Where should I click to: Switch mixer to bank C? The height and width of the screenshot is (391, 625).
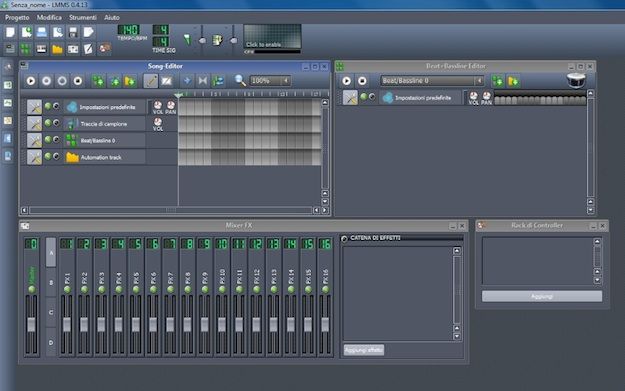[51, 312]
